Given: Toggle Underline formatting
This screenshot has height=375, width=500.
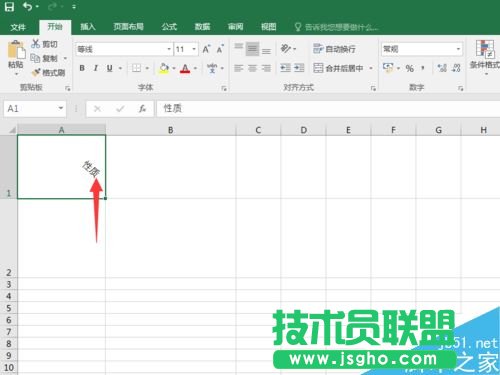Looking at the screenshot, I should pos(109,68).
